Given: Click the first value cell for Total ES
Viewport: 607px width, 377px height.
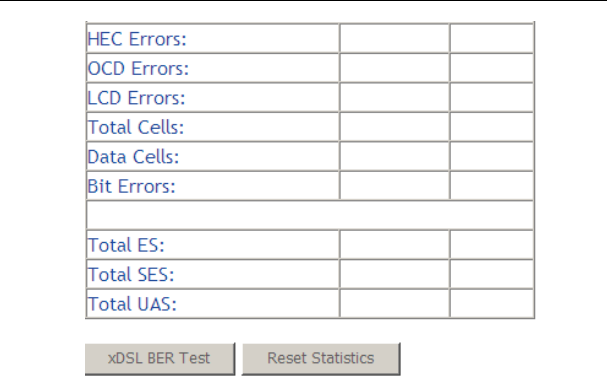Looking at the screenshot, I should pos(394,244).
